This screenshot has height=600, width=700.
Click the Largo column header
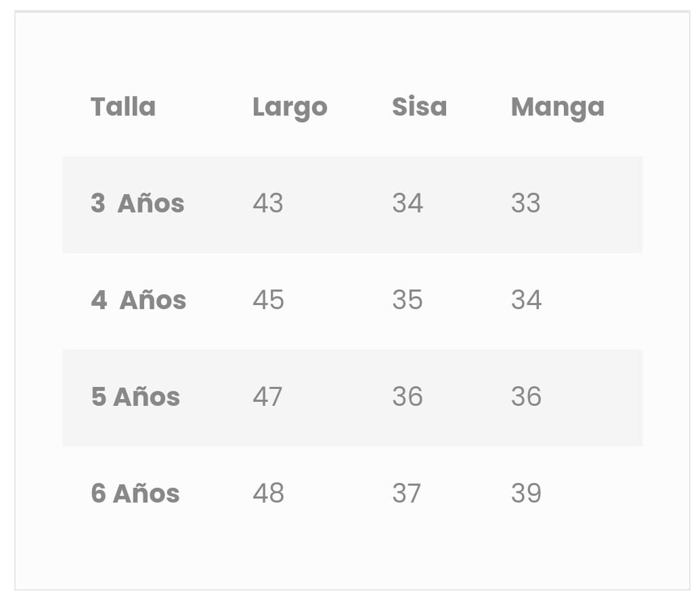[290, 107]
